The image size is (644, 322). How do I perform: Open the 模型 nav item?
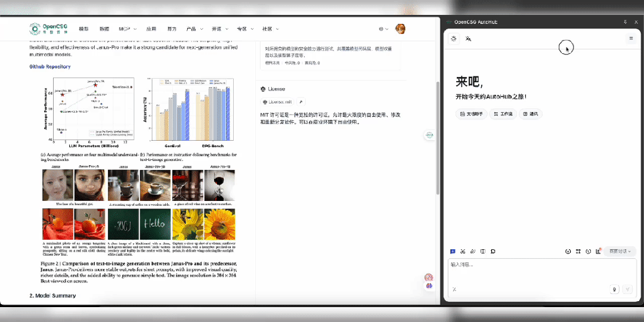pos(83,29)
